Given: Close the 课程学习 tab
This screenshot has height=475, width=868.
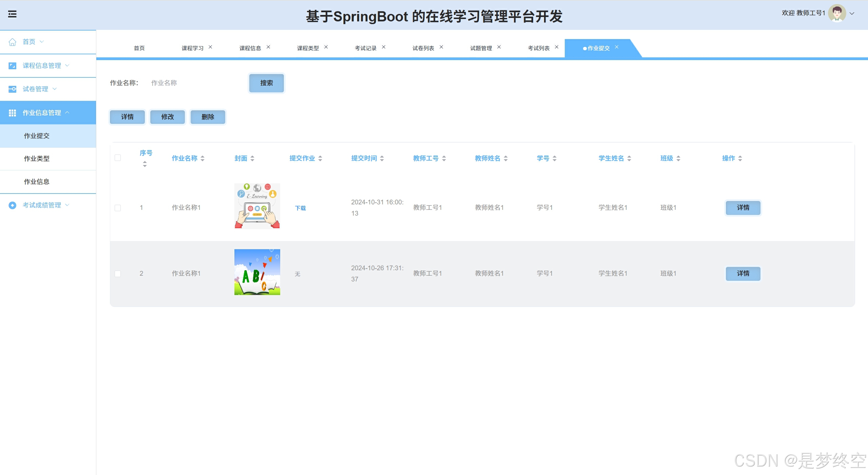Looking at the screenshot, I should pyautogui.click(x=210, y=47).
